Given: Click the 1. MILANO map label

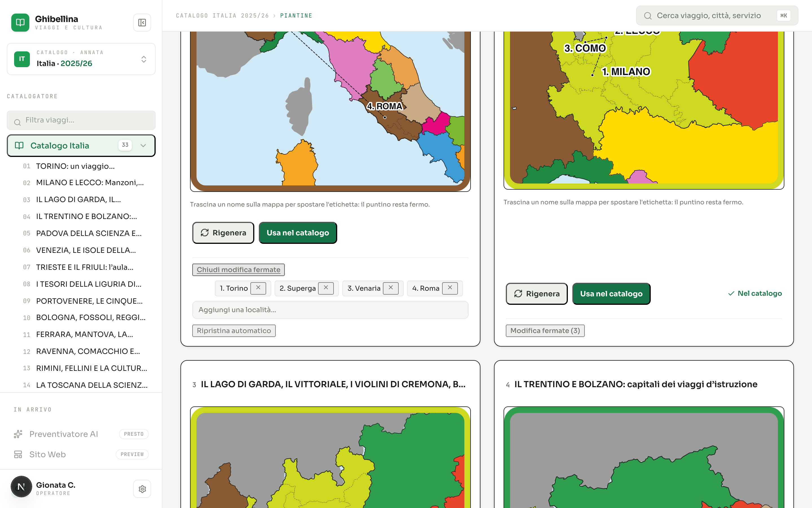Looking at the screenshot, I should (626, 72).
